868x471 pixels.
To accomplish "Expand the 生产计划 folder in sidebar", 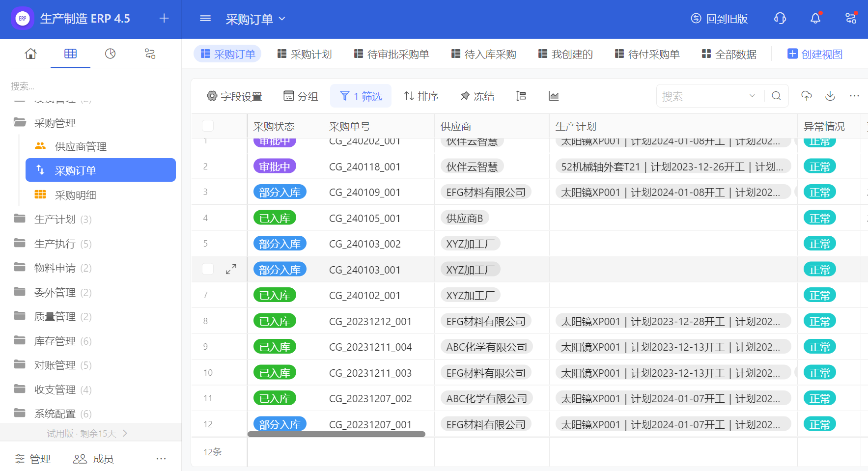I will coord(55,219).
